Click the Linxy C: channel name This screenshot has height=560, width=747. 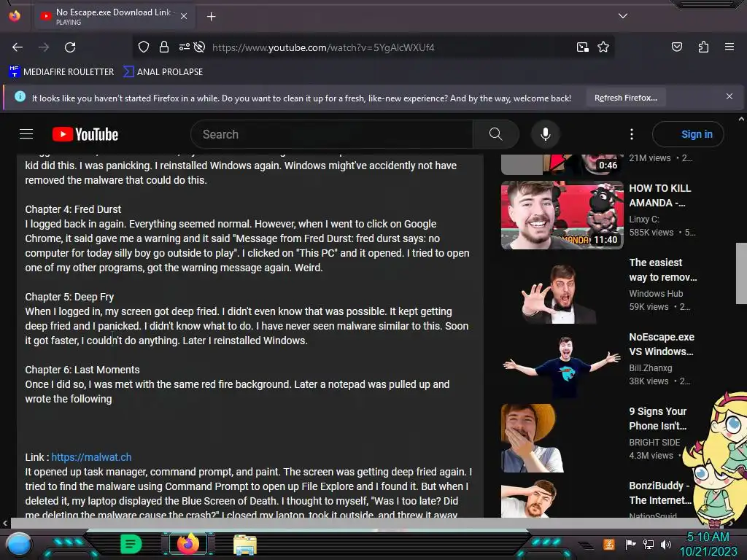pos(644,219)
